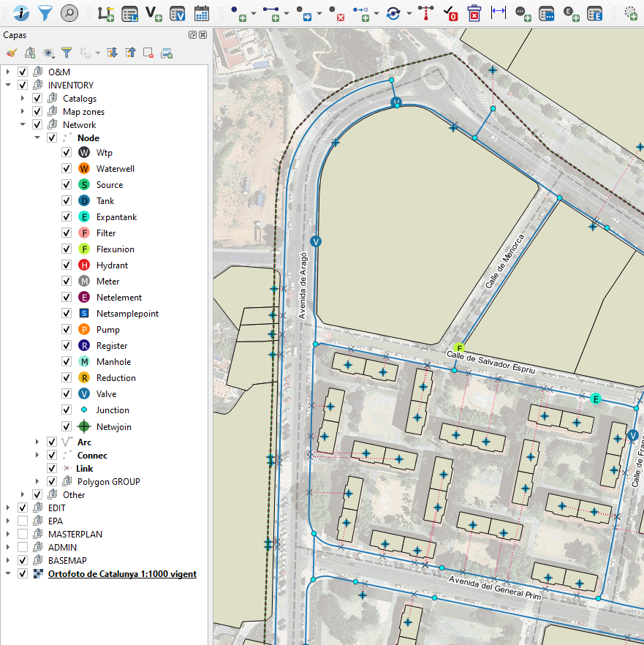Click the Expantank E node on map

[x=596, y=399]
